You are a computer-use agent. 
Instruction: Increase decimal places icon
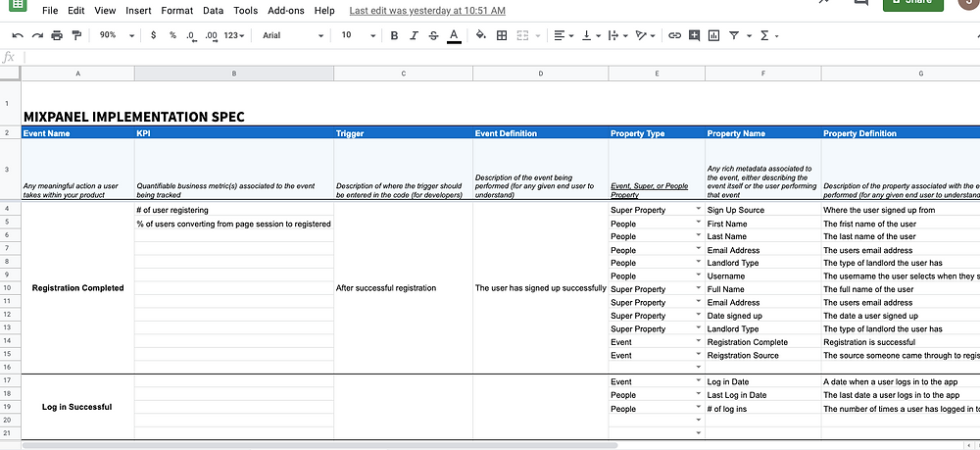(x=212, y=36)
